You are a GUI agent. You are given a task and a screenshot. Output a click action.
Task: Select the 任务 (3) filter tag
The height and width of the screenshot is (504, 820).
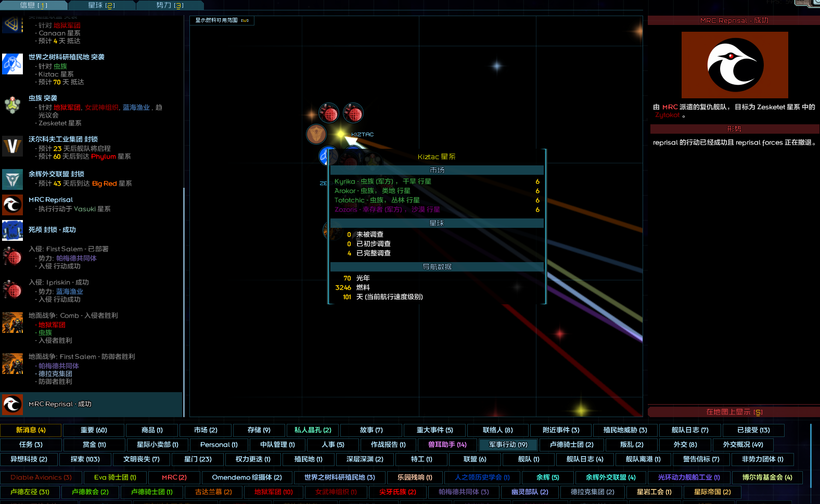pyautogui.click(x=31, y=445)
